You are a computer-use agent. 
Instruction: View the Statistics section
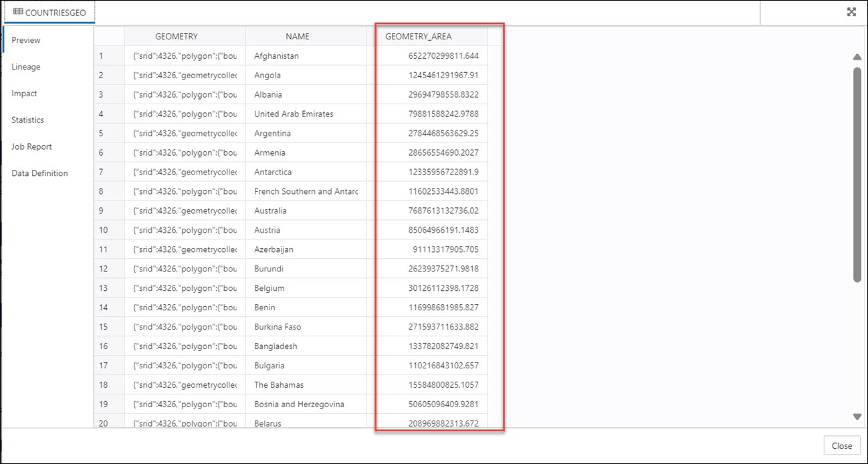[27, 120]
